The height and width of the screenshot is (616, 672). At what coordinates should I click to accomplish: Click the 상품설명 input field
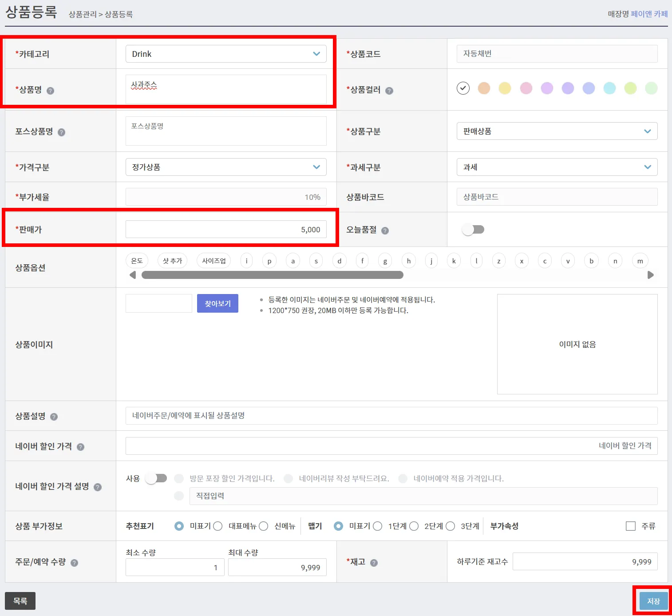click(391, 416)
